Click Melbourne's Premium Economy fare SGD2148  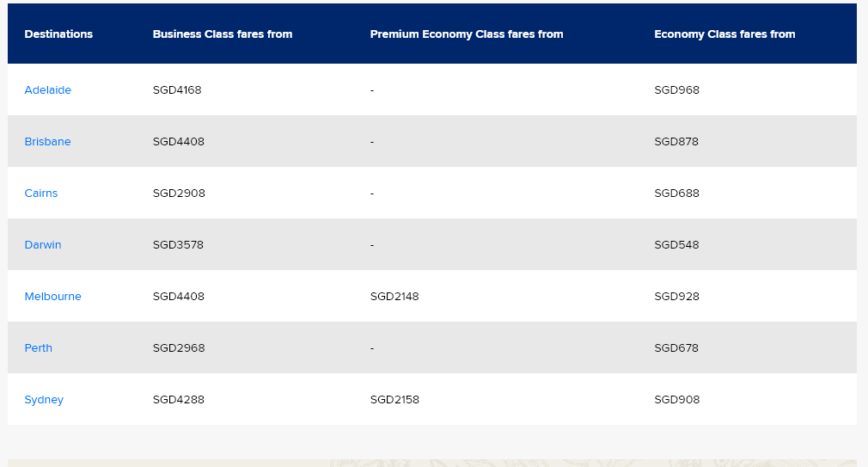point(394,297)
